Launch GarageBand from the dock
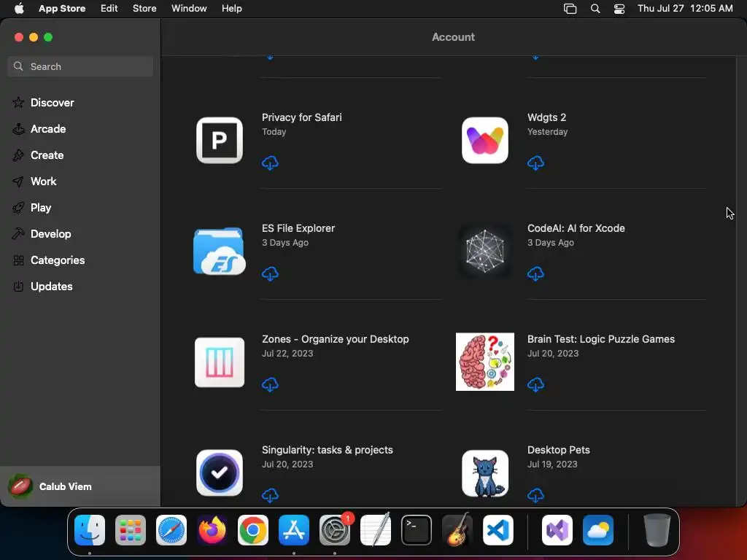 coord(457,530)
